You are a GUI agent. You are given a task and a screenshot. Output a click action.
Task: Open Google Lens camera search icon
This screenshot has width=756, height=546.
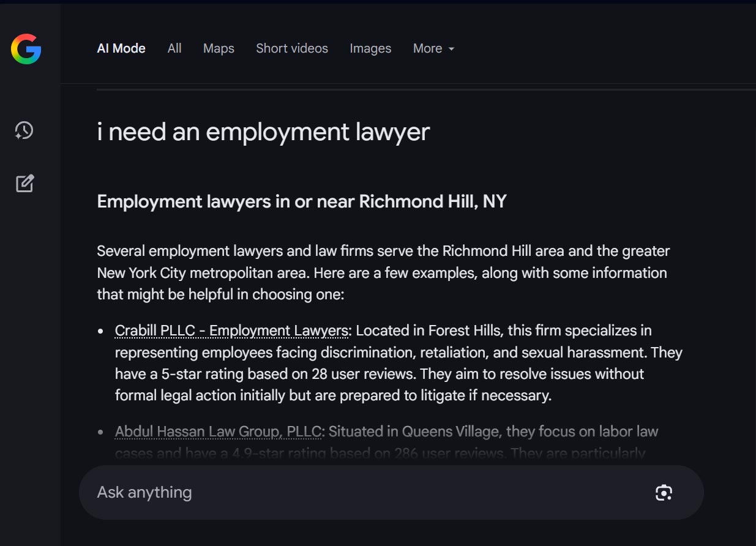pyautogui.click(x=664, y=493)
